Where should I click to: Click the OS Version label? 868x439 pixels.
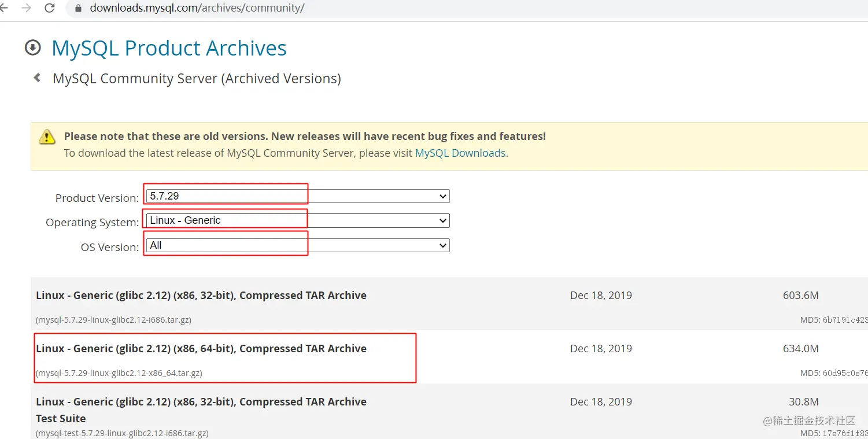tap(110, 247)
